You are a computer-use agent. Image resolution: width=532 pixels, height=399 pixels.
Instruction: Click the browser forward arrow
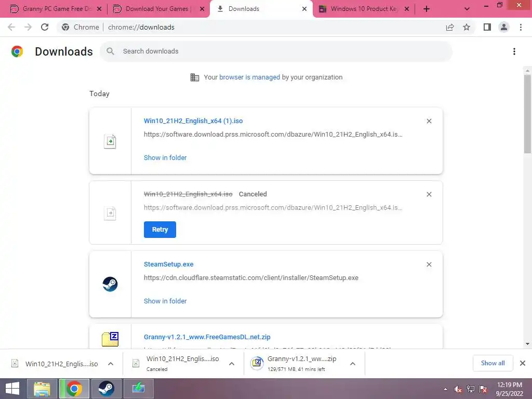point(28,27)
